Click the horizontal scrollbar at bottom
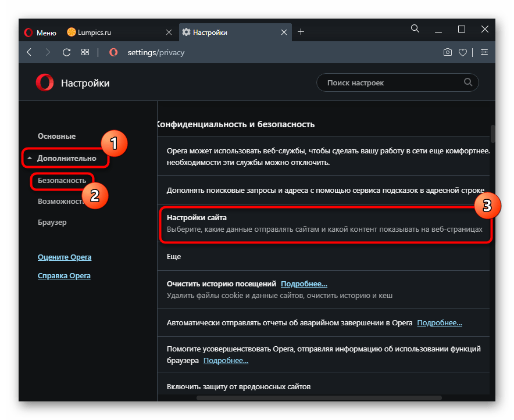Screen dimensions: 514x420 coord(319,398)
